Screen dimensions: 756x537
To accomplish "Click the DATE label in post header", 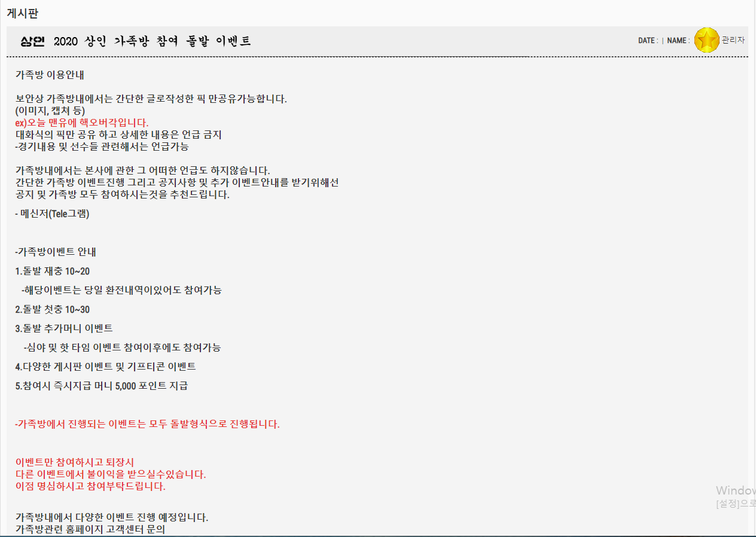I will pos(647,41).
